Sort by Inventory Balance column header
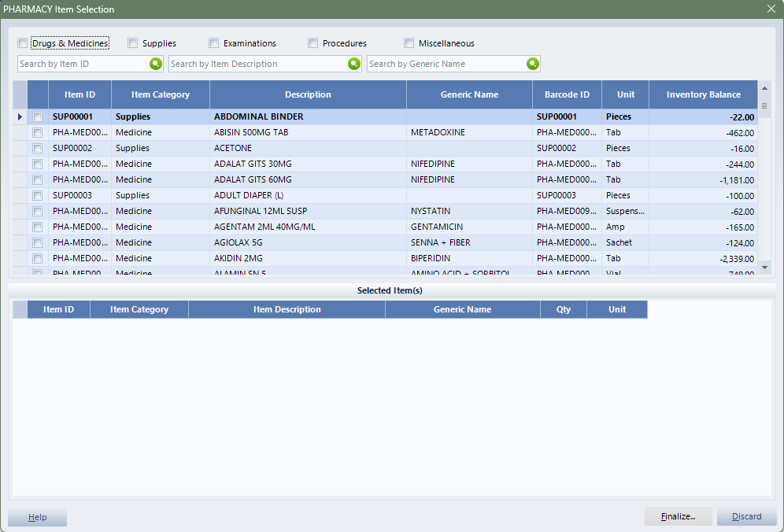The image size is (784, 532). click(x=703, y=94)
